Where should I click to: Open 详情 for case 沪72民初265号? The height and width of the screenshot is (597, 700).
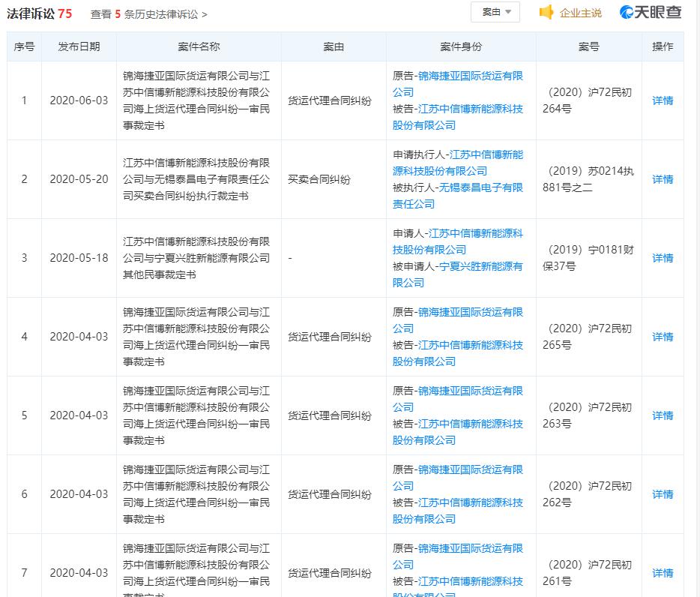663,337
